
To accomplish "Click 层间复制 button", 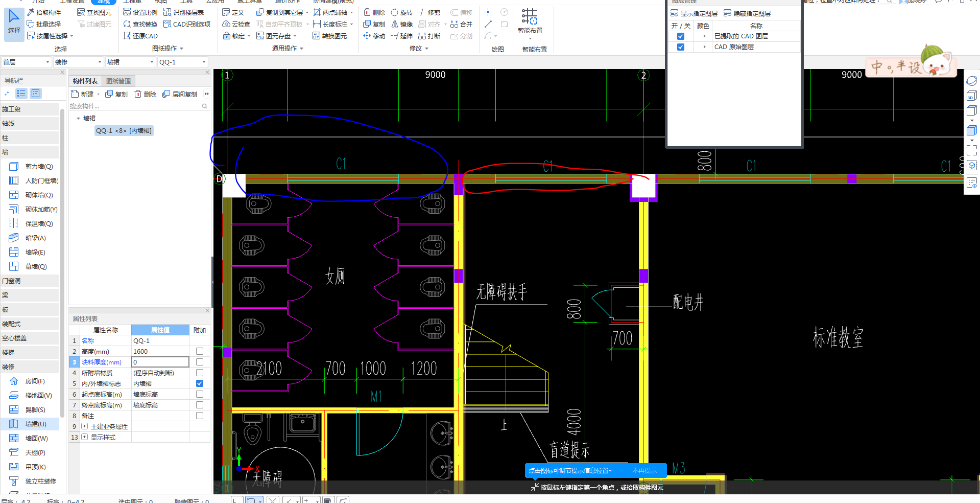I will click(180, 94).
